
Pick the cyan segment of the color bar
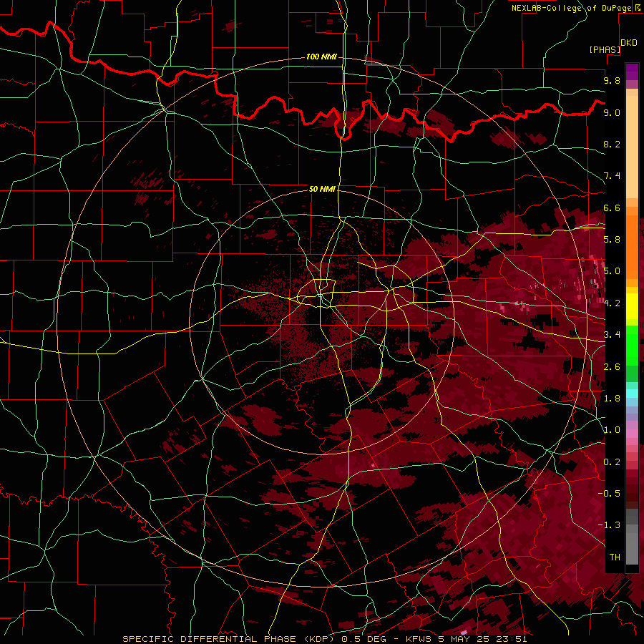632,394
